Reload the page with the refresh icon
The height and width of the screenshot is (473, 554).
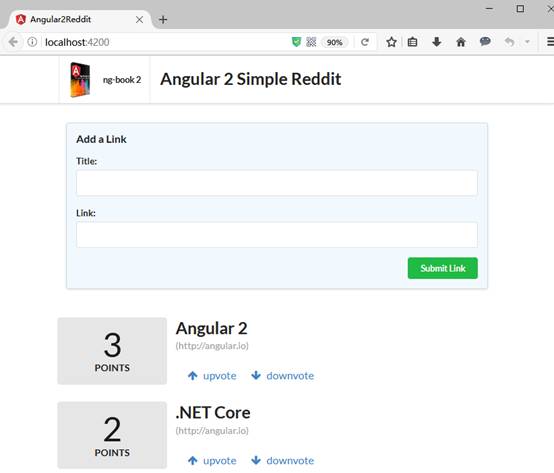tap(365, 42)
